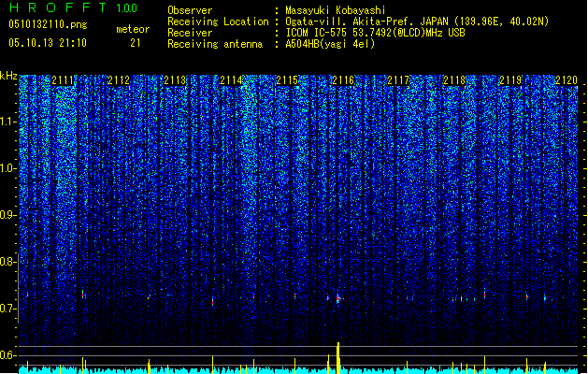
Task: Click the Receiving antenna label
Action: click(215, 44)
